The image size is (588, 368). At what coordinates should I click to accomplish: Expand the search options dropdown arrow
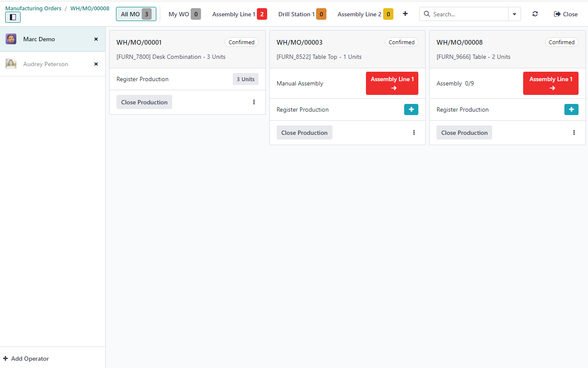(514, 14)
